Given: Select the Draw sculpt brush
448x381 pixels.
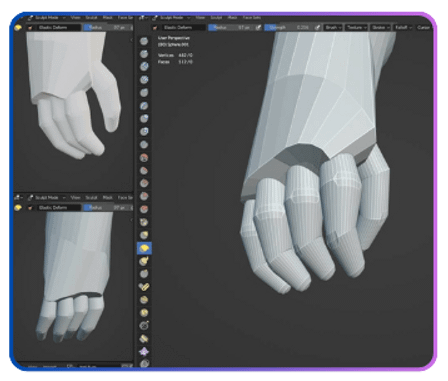Looking at the screenshot, I should (x=144, y=41).
